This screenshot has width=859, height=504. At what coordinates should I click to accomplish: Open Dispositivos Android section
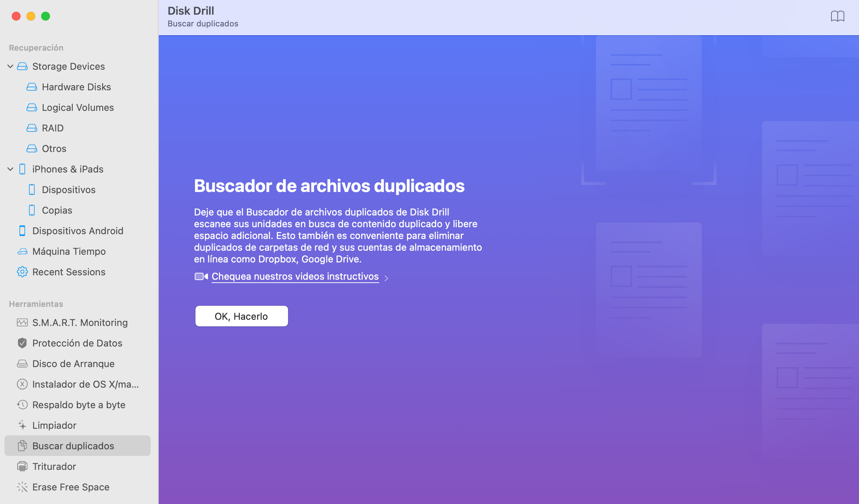tap(78, 231)
